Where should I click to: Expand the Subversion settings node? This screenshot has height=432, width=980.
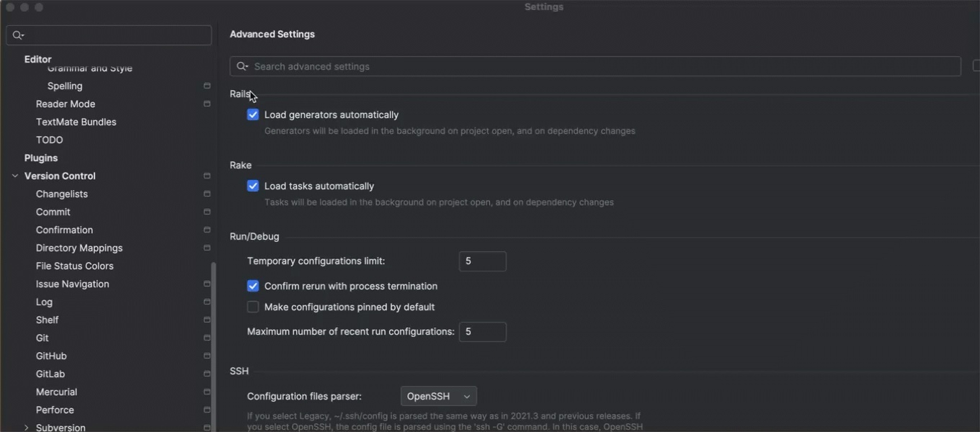pos(27,428)
